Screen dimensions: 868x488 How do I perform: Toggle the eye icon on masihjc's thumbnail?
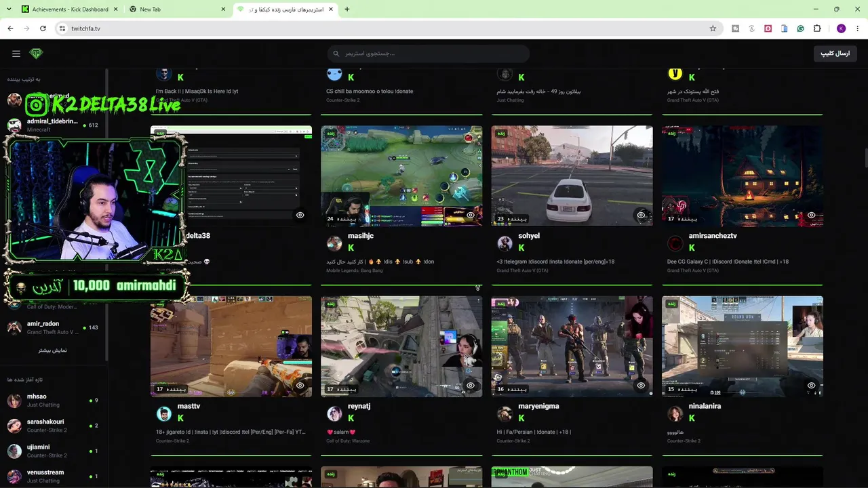471,216
